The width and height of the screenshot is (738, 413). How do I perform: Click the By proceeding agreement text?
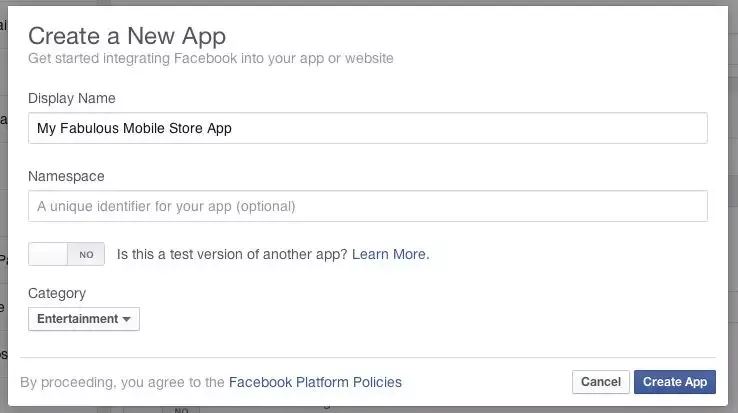click(123, 382)
